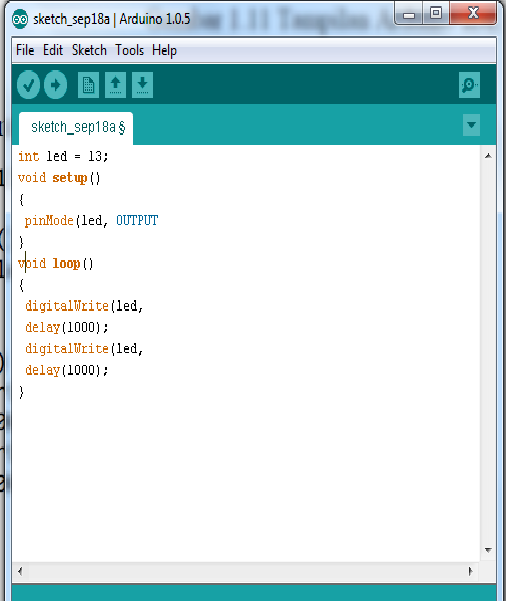The height and width of the screenshot is (601, 506).
Task: Click the 'void loop()' line
Action: tap(56, 264)
